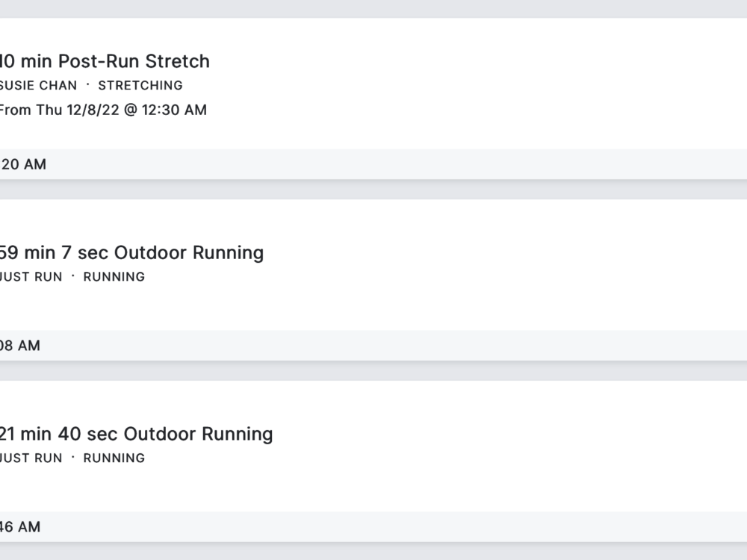Click the timestamp ending in 08 AM

[x=21, y=346]
